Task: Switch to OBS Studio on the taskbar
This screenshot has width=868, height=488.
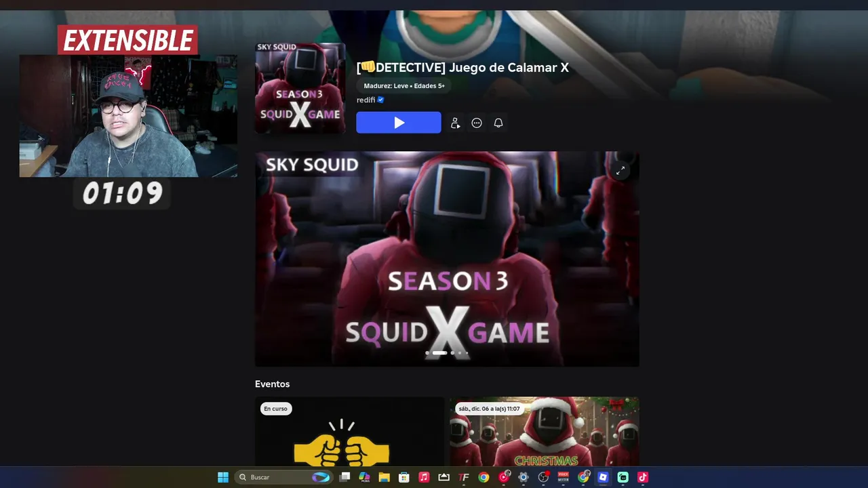Action: (543, 477)
